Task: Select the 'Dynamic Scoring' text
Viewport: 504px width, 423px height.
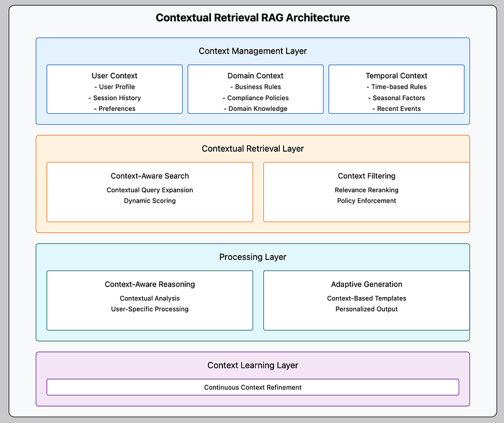Action: click(150, 201)
